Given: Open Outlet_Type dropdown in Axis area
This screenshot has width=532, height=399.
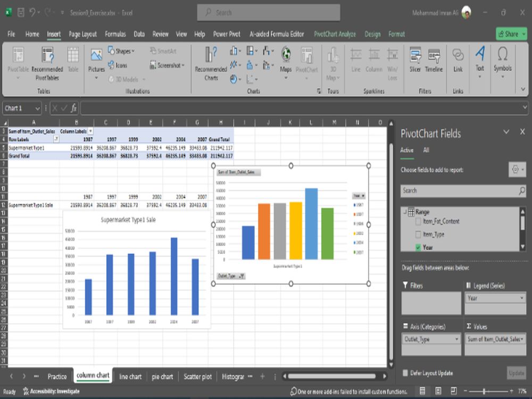Looking at the screenshot, I should [456, 339].
